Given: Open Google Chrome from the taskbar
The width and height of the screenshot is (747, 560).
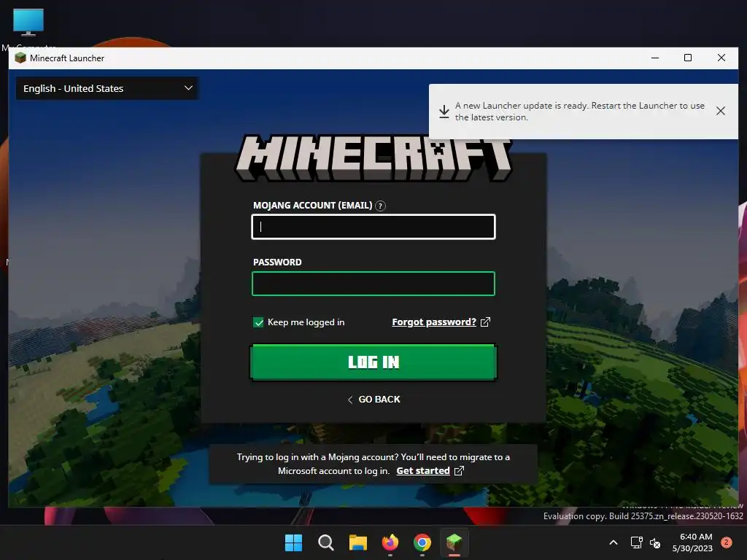Looking at the screenshot, I should click(422, 542).
